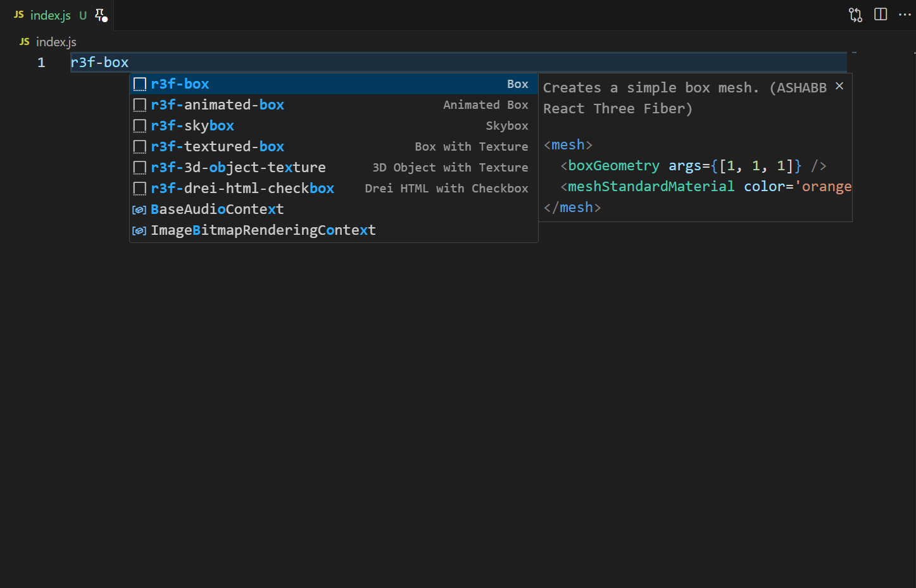916x588 pixels.
Task: Click the JS file icon in the tab
Action: [x=19, y=15]
